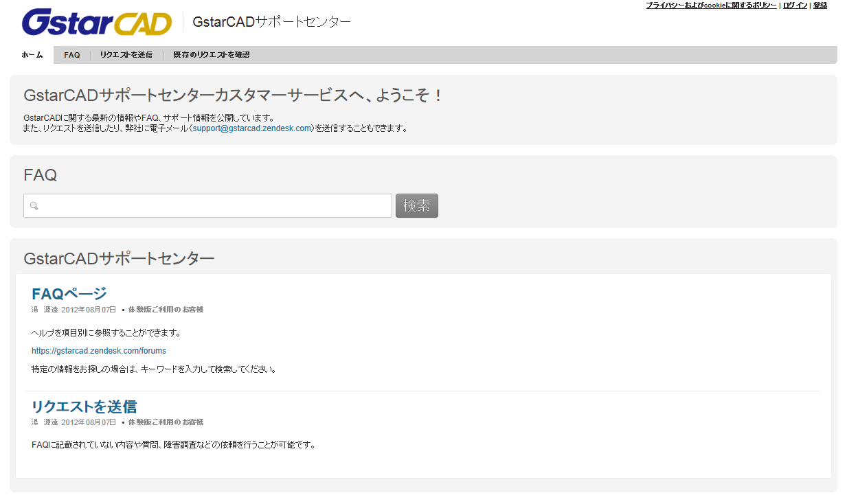Click the text about searching by キーワード
The image size is (847, 504).
[155, 369]
